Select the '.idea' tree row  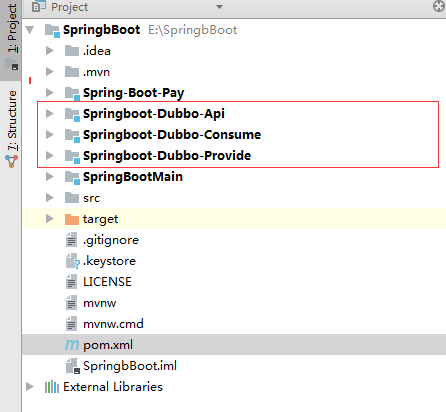[x=234, y=51]
